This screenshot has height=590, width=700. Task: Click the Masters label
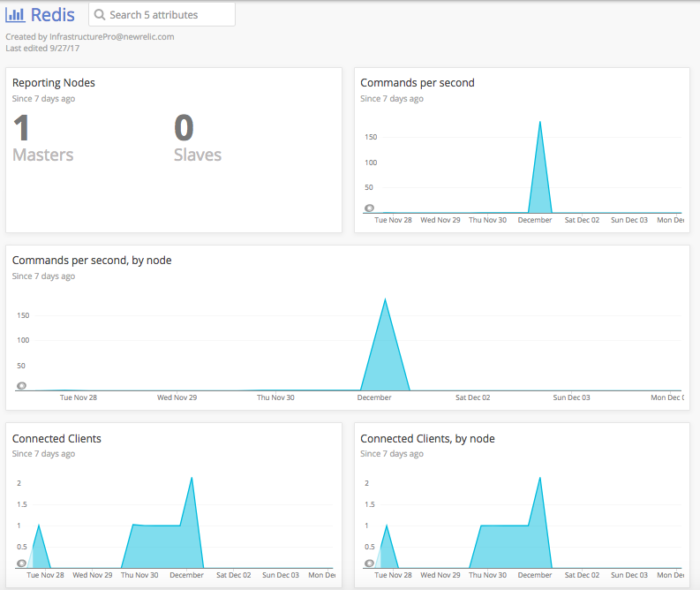tap(43, 155)
